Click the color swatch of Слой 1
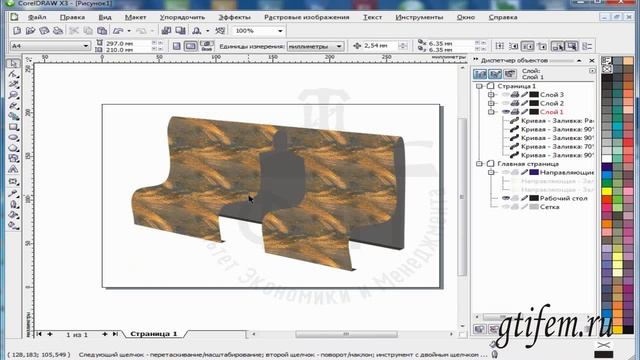The width and height of the screenshot is (640, 360). [534, 112]
